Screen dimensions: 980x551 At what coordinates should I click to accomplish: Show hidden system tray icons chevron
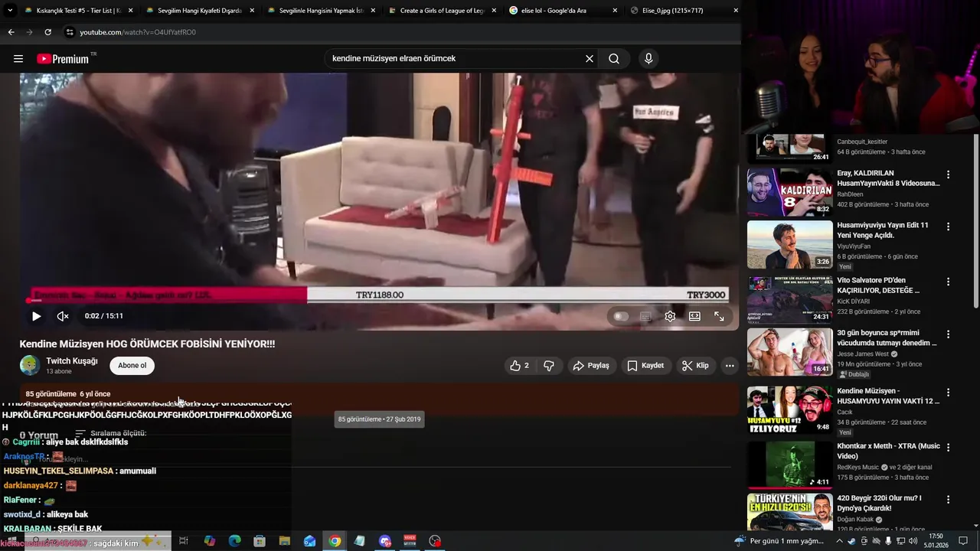pos(841,541)
